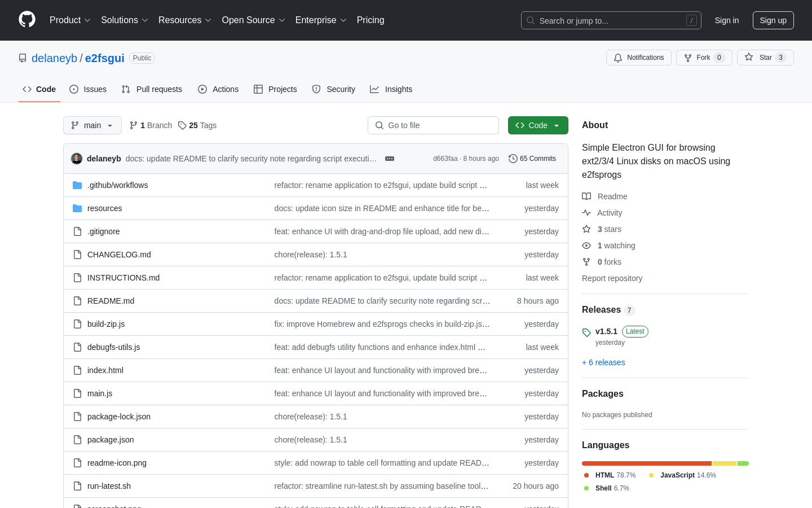Open Readme link in About section
812x508 pixels.
604,196
